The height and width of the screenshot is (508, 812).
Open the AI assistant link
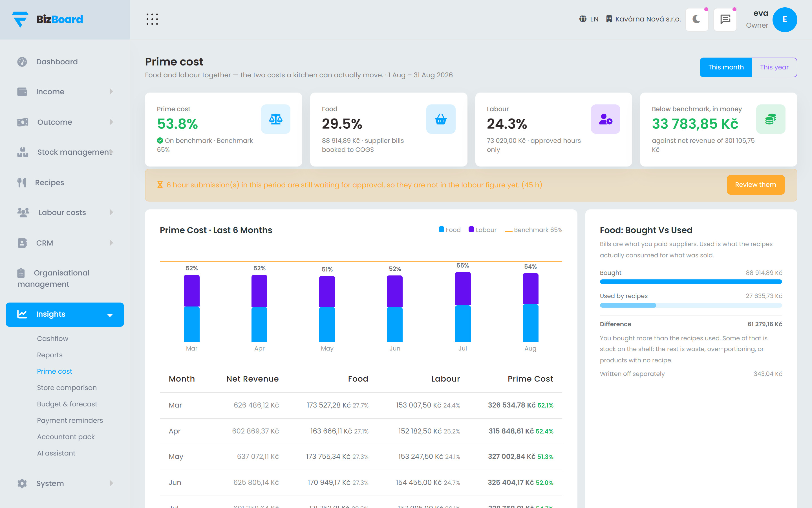pyautogui.click(x=56, y=453)
